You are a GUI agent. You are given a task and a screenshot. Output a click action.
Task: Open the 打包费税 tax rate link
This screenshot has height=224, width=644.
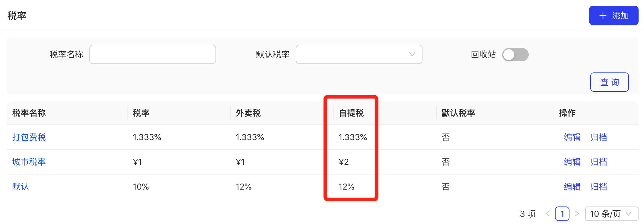(x=29, y=137)
